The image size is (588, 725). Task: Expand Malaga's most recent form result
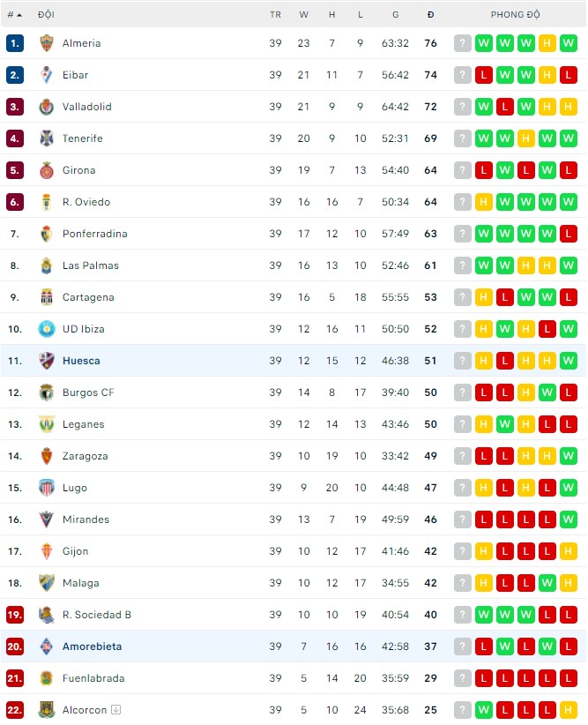[x=569, y=583]
